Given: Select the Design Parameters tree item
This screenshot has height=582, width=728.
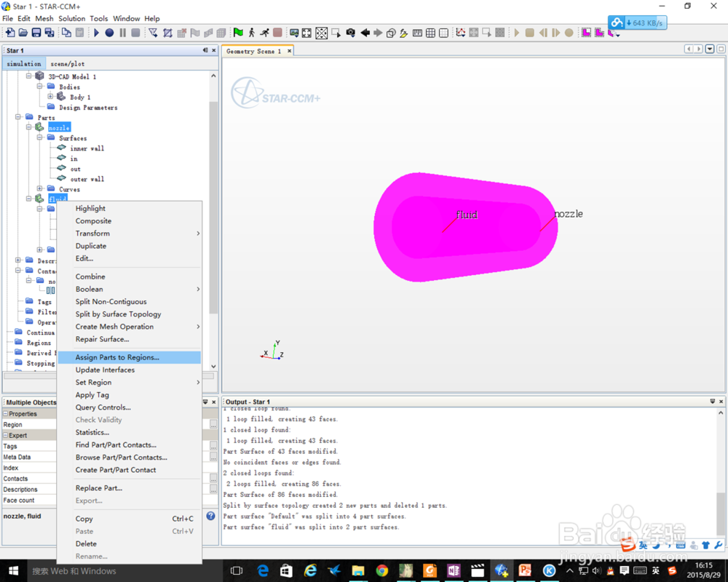Looking at the screenshot, I should [x=88, y=108].
